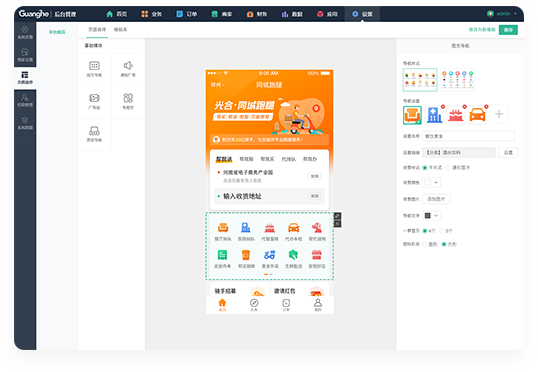Select the 帮我送 tab in phone preview
Viewport: 538px width, 372px height.
point(224,159)
